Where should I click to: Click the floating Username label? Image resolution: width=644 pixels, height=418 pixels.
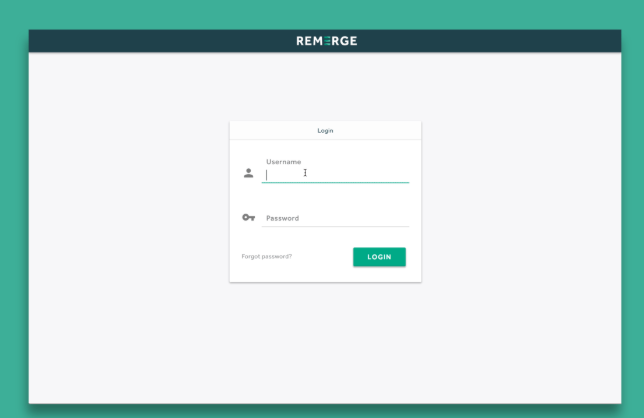[x=283, y=161]
